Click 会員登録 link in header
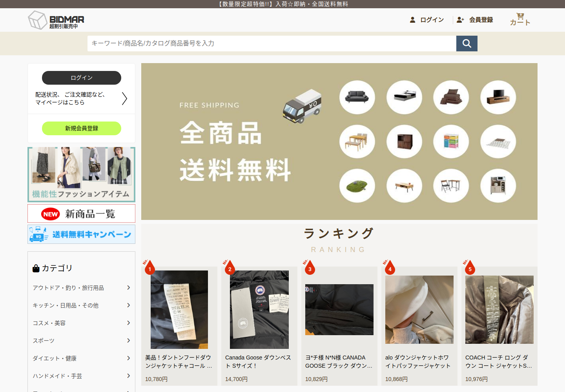The image size is (565, 392). [481, 20]
